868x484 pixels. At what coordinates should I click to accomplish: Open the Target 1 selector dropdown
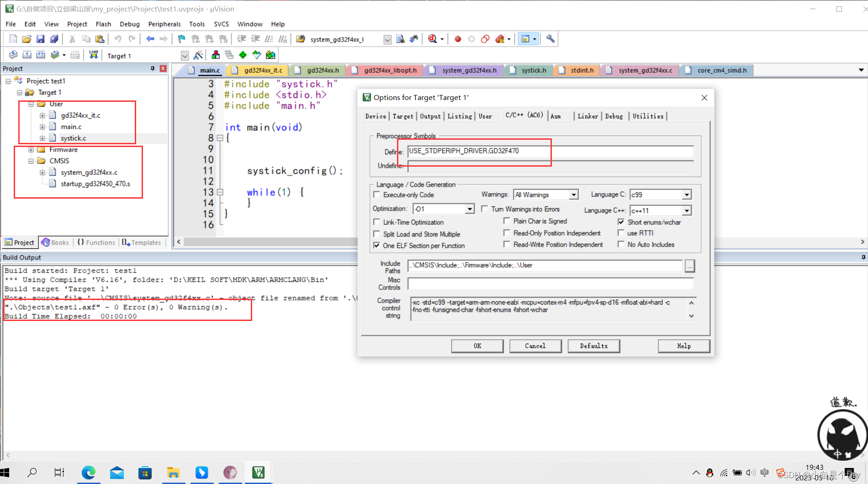pyautogui.click(x=185, y=56)
